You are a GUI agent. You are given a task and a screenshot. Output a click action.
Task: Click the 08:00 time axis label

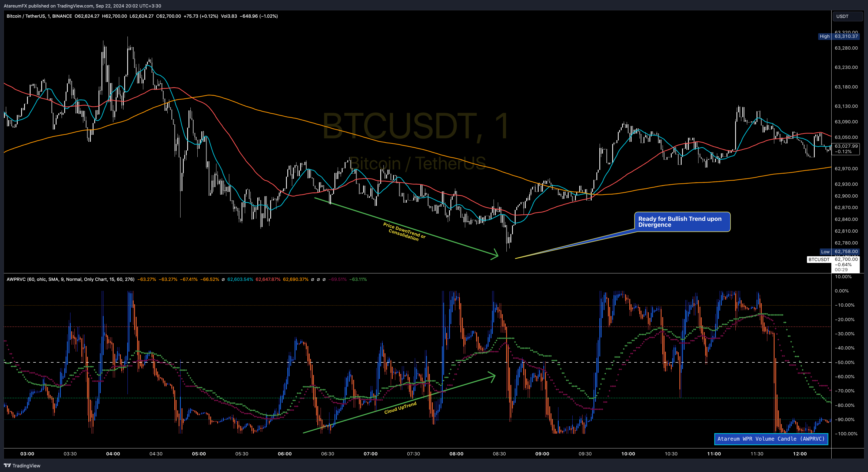point(456,454)
